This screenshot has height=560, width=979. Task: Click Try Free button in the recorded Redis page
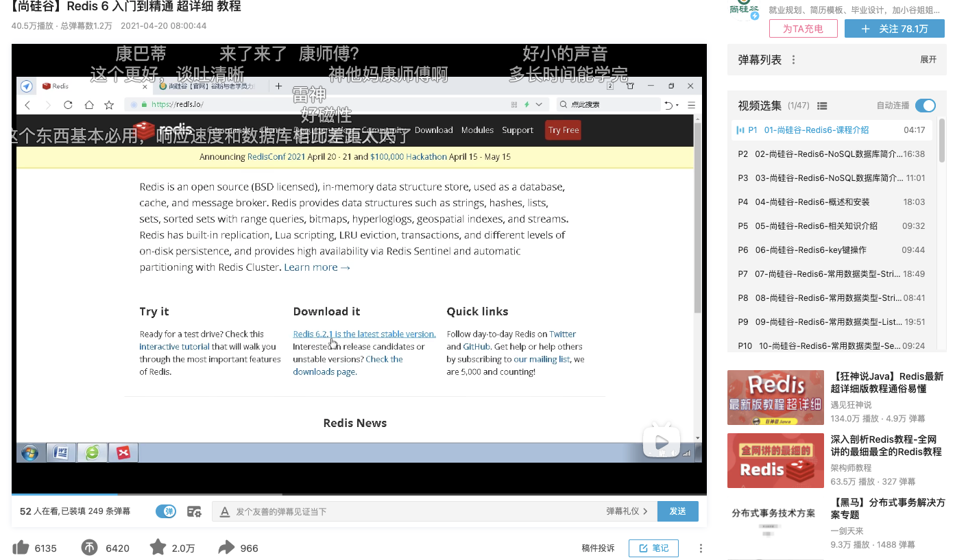pos(563,130)
